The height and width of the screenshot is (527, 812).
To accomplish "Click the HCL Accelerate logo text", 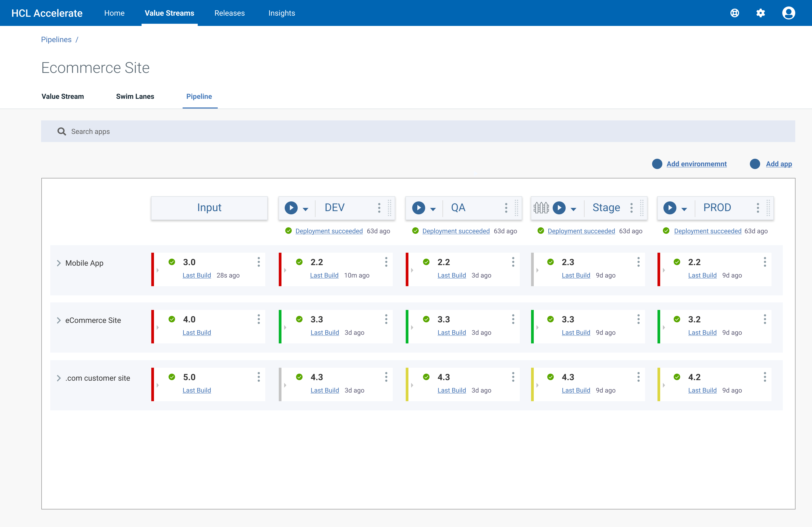I will tap(47, 13).
